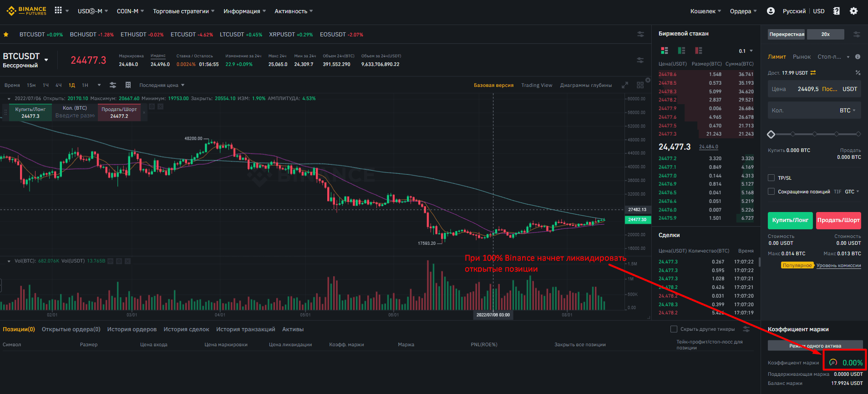
Task: Open 'Открытые ордера(0)' tab
Action: [71, 329]
